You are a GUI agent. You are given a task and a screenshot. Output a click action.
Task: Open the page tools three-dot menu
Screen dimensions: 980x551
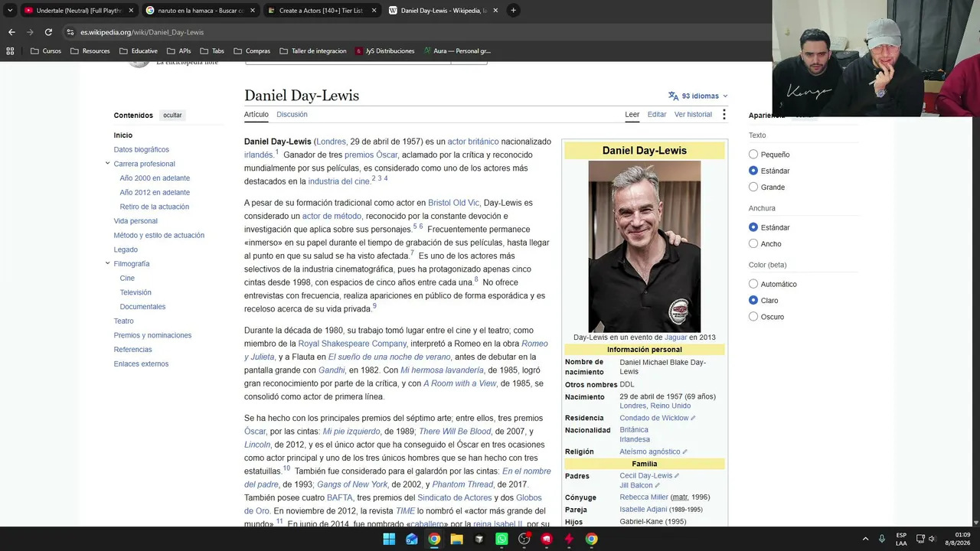click(x=724, y=115)
